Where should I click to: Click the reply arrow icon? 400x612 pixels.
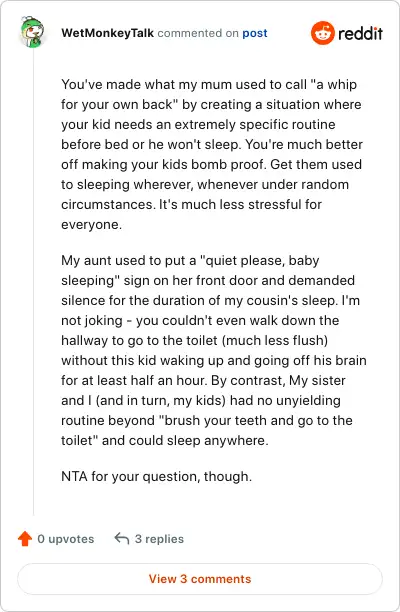click(x=121, y=539)
